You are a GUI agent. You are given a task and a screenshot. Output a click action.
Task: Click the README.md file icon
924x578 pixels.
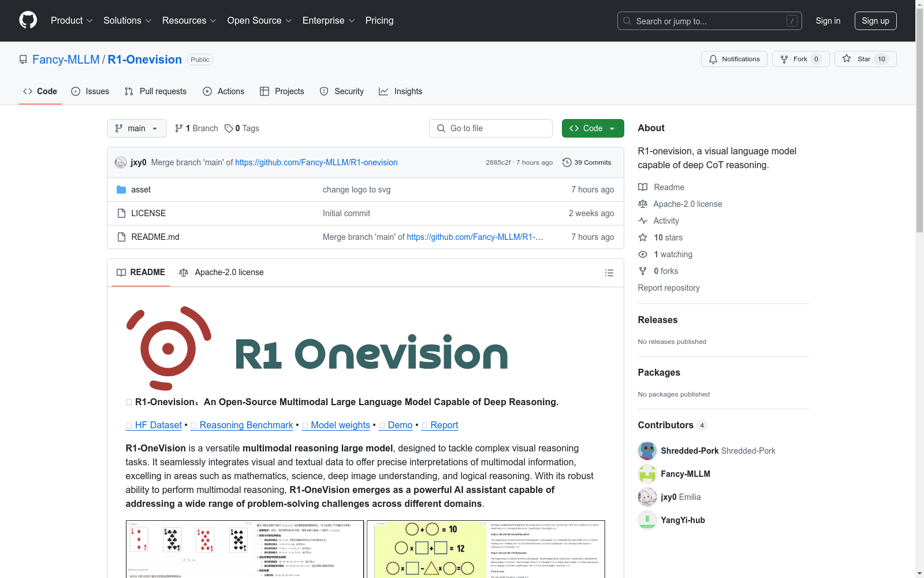click(x=121, y=237)
